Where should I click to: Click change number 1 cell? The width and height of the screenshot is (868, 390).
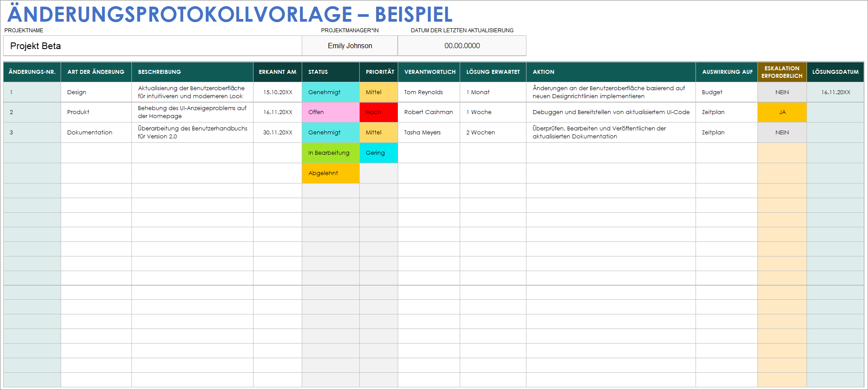32,92
